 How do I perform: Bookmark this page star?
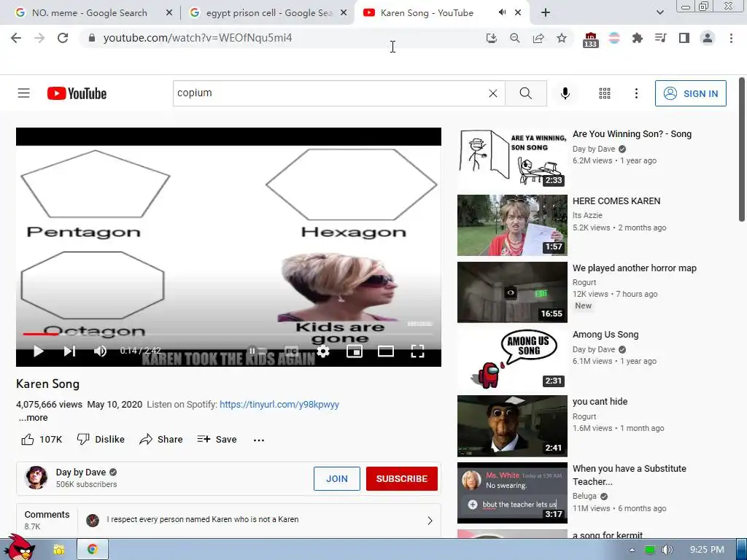(562, 38)
